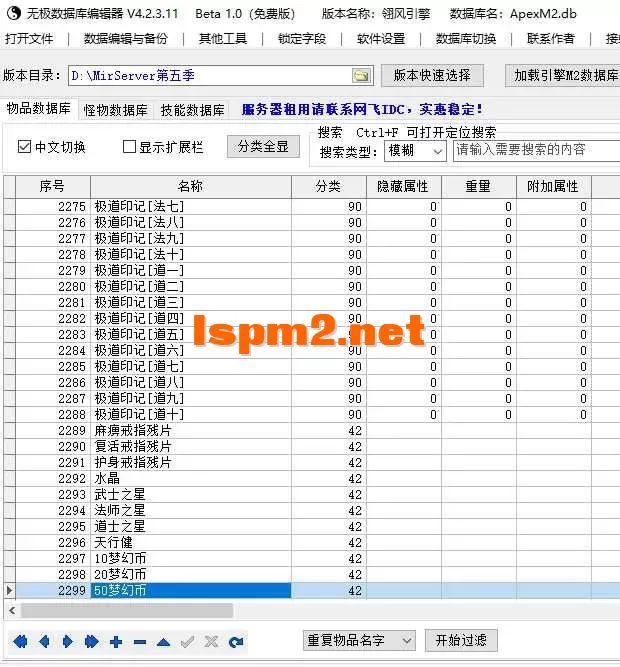This screenshot has width=620, height=667.
Task: Jump to the last record arrow
Action: coord(91,641)
